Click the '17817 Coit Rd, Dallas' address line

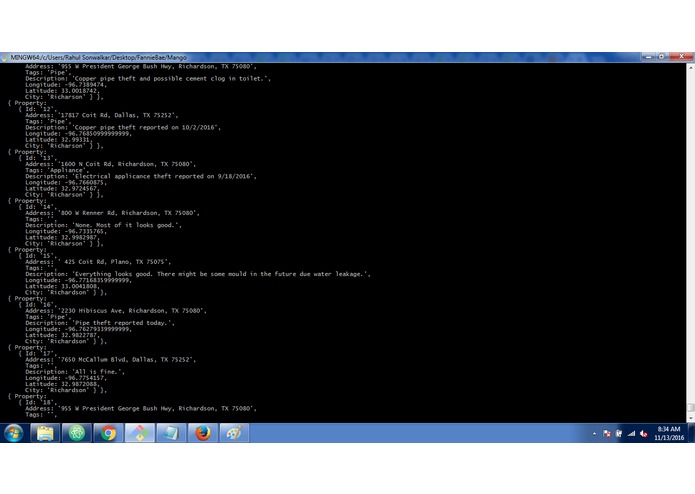click(102, 115)
